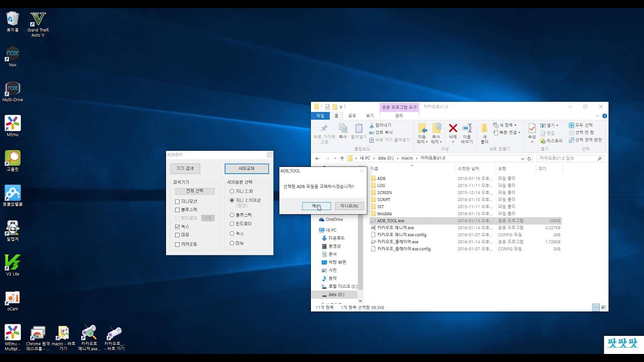Click 모두 선택 in ribbon
The image size is (644, 362).
581,125
